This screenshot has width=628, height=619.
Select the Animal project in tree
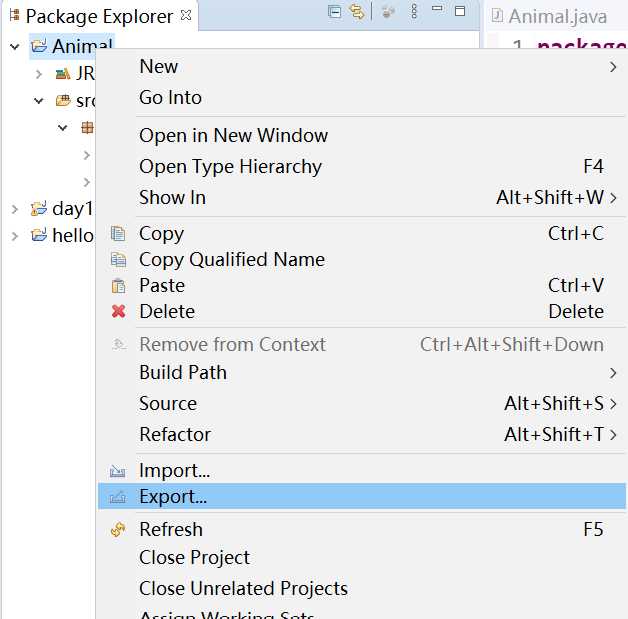pos(81,46)
